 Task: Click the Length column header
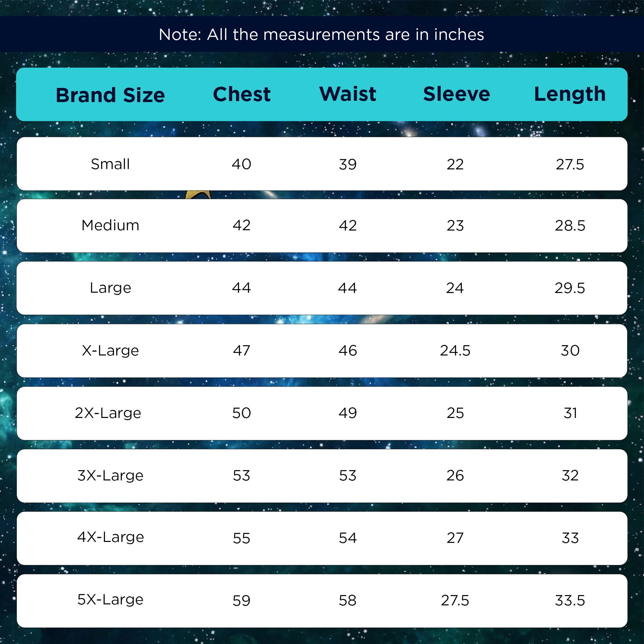point(570,94)
